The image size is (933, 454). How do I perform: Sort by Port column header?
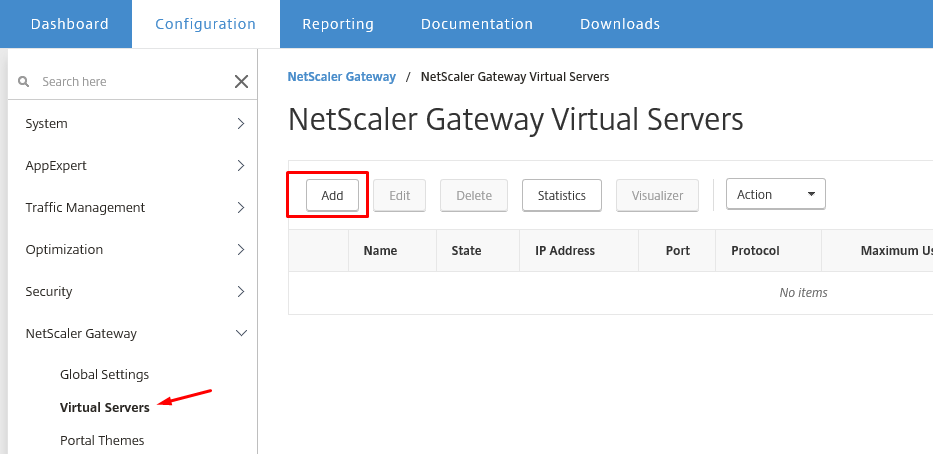(x=678, y=251)
